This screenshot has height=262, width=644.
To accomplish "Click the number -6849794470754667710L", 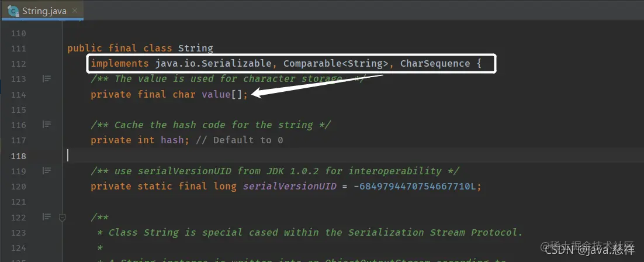I will pyautogui.click(x=414, y=187).
